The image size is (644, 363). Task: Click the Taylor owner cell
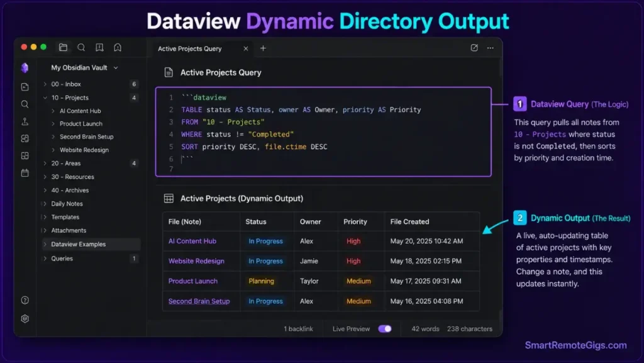click(309, 281)
